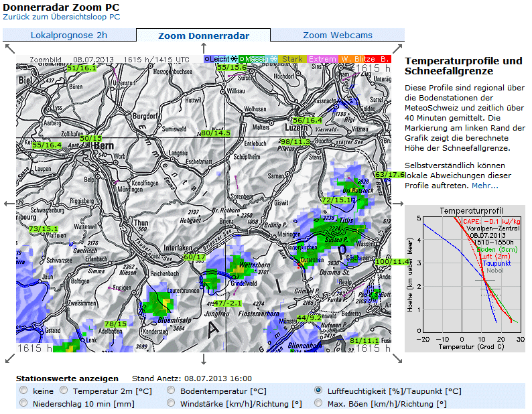Select Max. Böen radio button
This screenshot has height=414, width=532.
coord(318,403)
